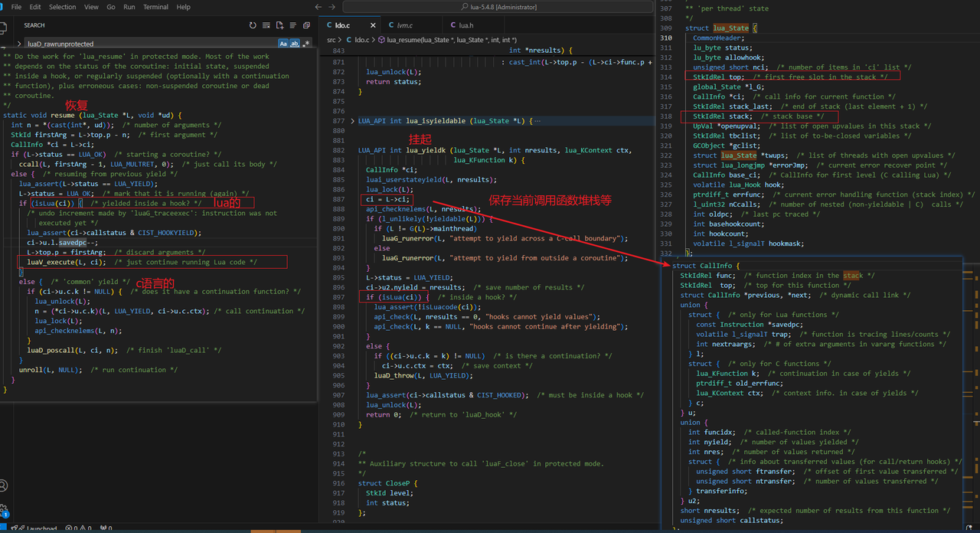The height and width of the screenshot is (533, 980).
Task: Click 'ci = L->ci;' on line 887
Action: point(387,199)
